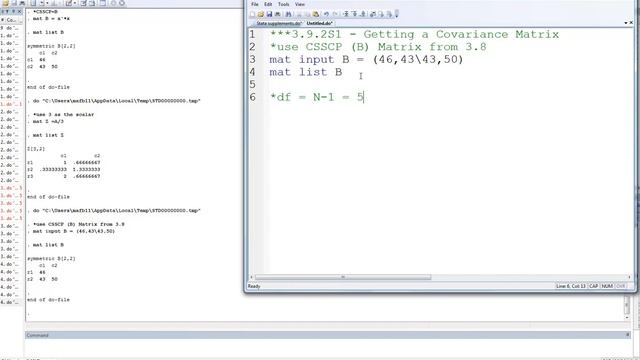The height and width of the screenshot is (360, 640).
Task: Click '*use 3 as the scalar' in Results
Action: tap(63, 114)
